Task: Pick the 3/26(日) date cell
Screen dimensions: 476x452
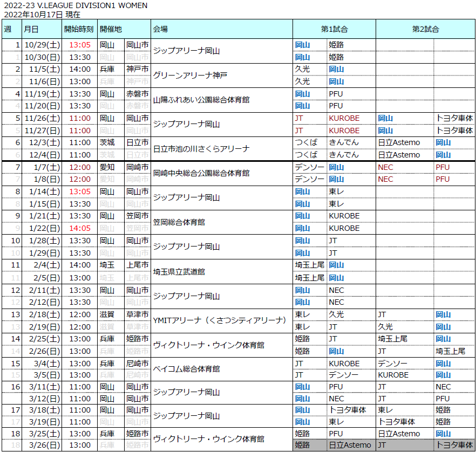Action: [x=45, y=445]
